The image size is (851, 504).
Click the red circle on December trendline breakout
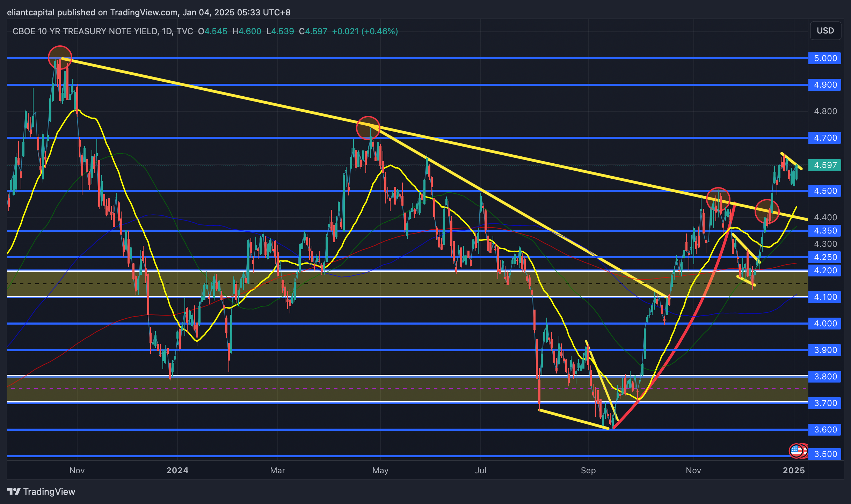(x=767, y=212)
